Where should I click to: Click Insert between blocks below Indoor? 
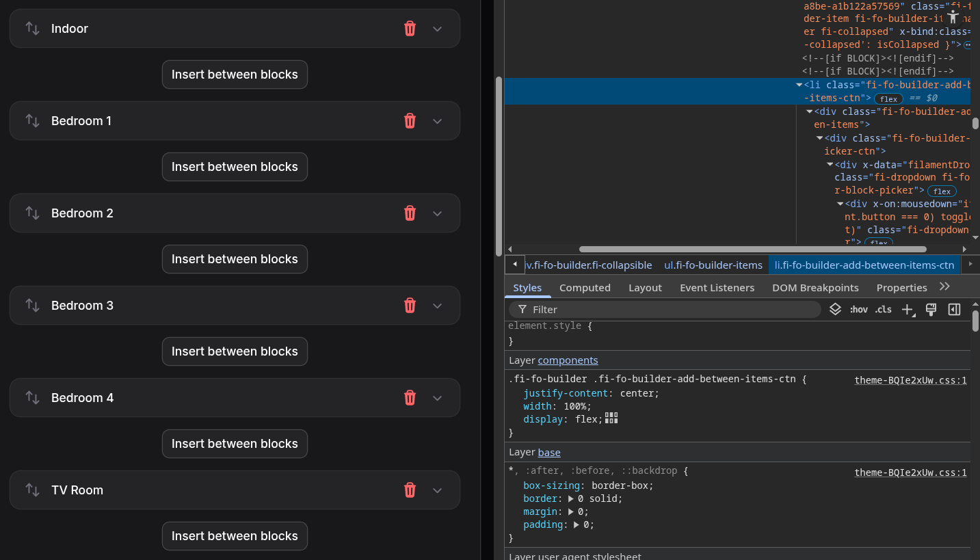point(235,75)
